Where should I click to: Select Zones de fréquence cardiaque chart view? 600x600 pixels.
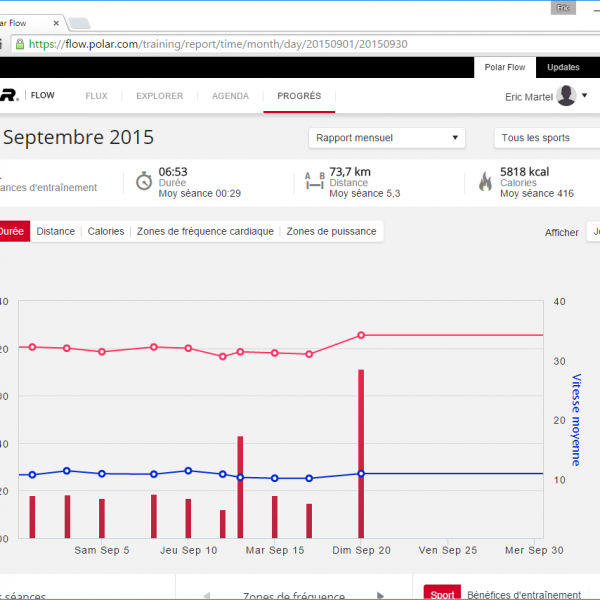click(205, 231)
